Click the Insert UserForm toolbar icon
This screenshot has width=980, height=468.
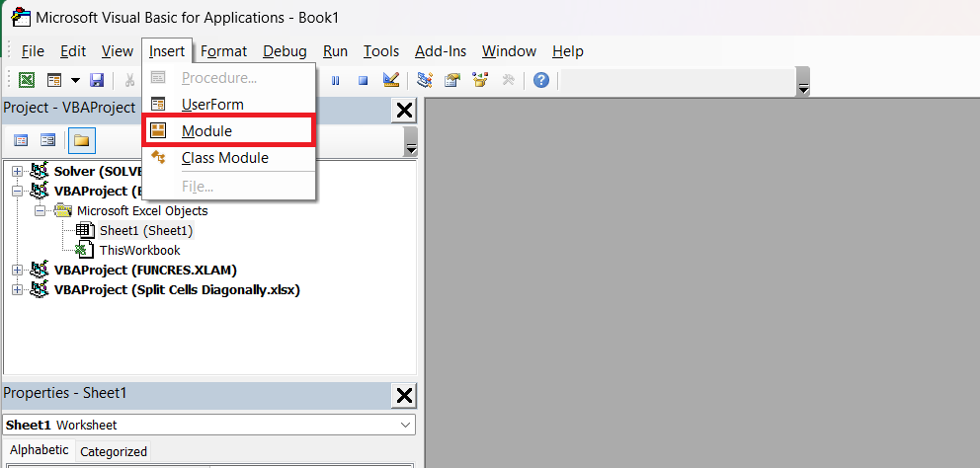(55, 80)
